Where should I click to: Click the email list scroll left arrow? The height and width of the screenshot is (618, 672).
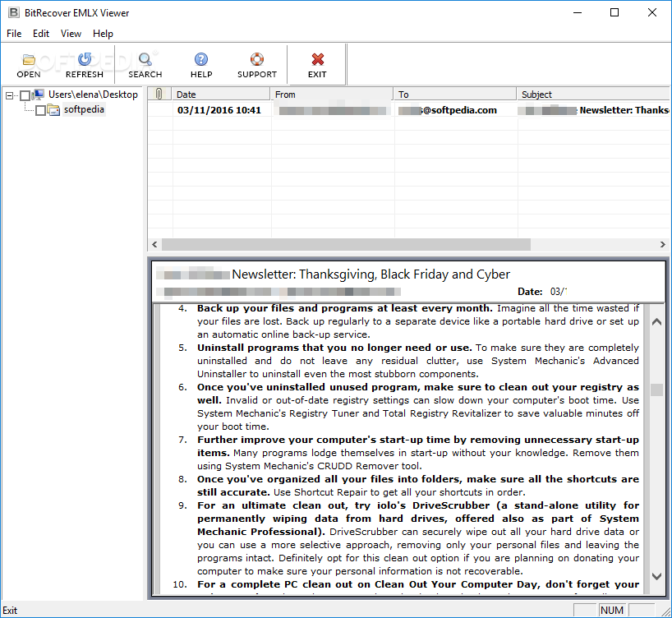coord(154,244)
